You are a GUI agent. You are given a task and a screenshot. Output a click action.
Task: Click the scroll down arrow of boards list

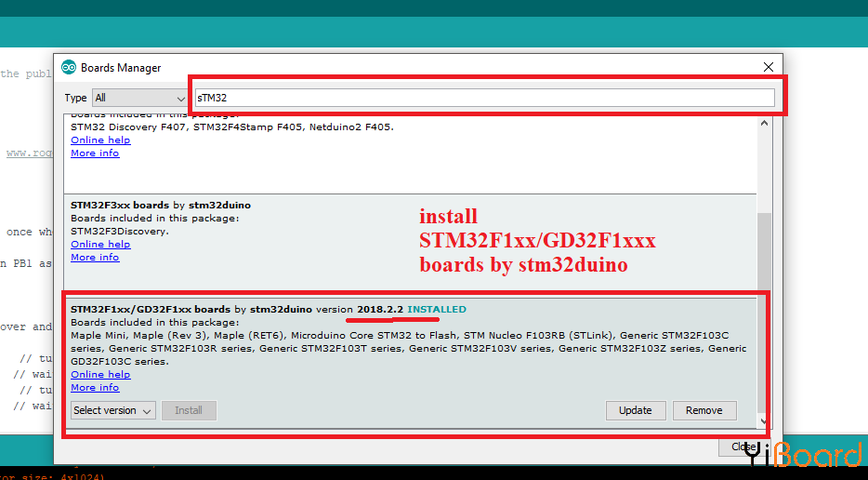pyautogui.click(x=764, y=421)
